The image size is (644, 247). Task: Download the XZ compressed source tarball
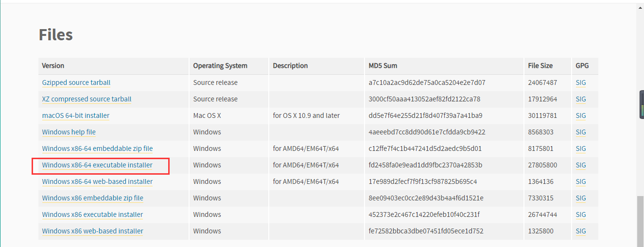click(x=87, y=99)
